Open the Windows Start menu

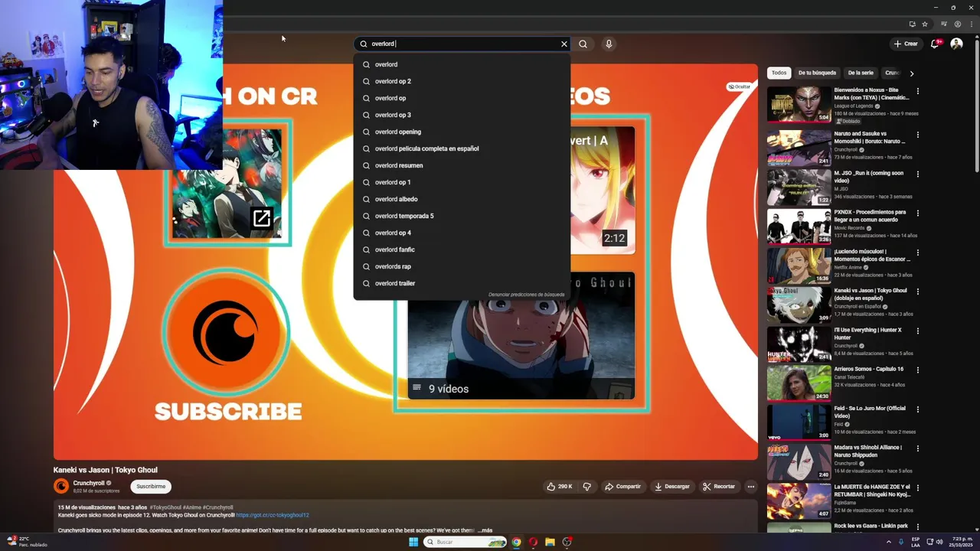(x=413, y=542)
